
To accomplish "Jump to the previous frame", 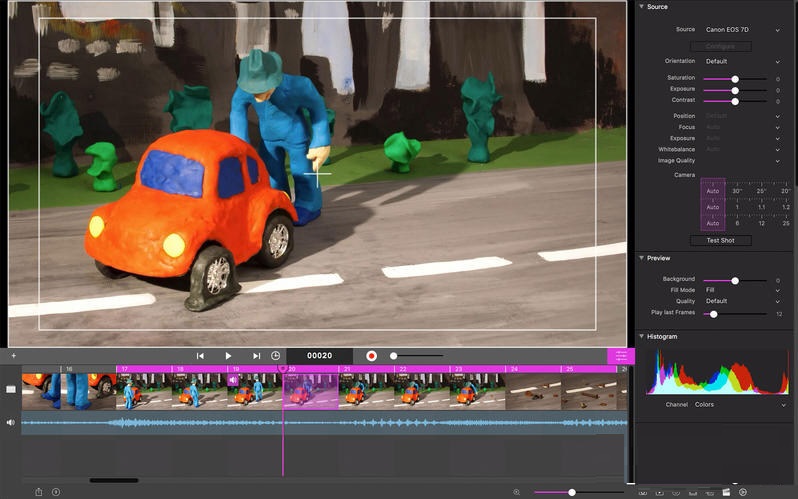I will (x=200, y=355).
